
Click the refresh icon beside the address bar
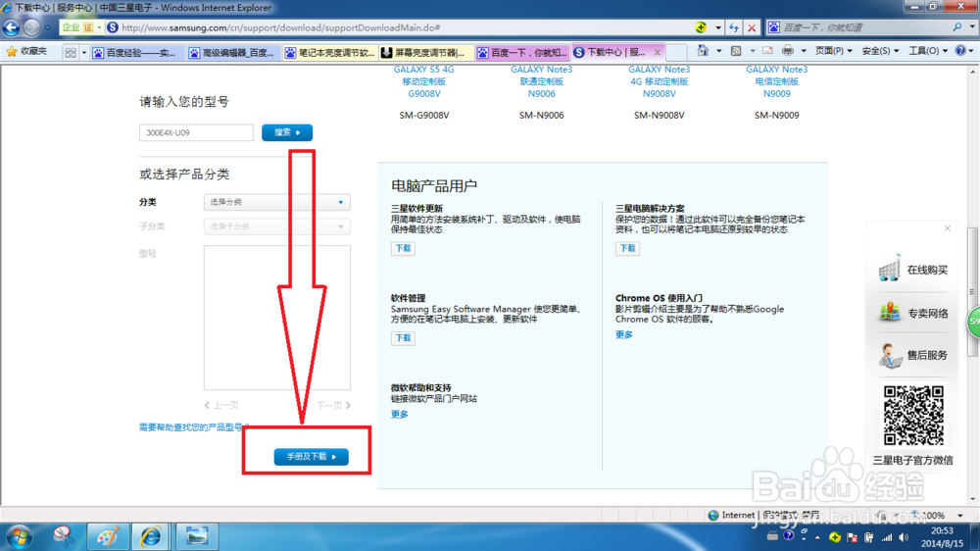pyautogui.click(x=734, y=27)
